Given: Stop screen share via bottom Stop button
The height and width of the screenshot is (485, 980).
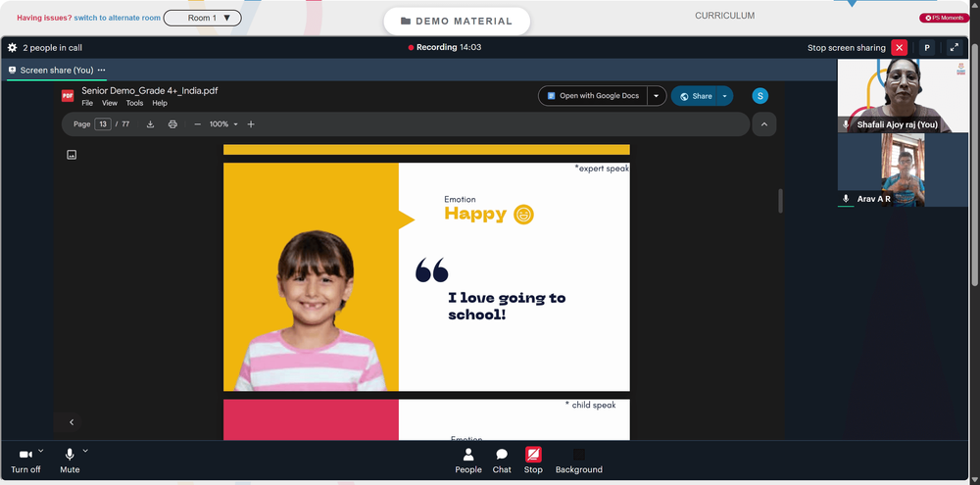Looking at the screenshot, I should click(533, 461).
